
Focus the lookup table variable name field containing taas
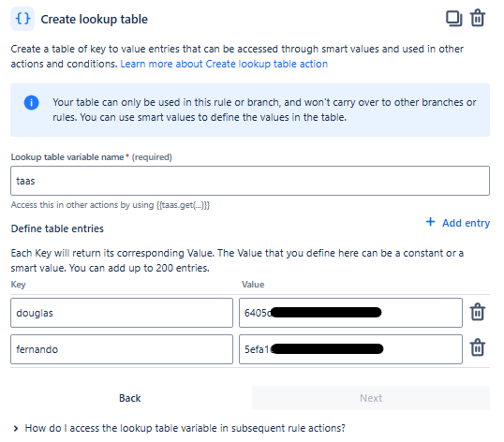coord(250,181)
